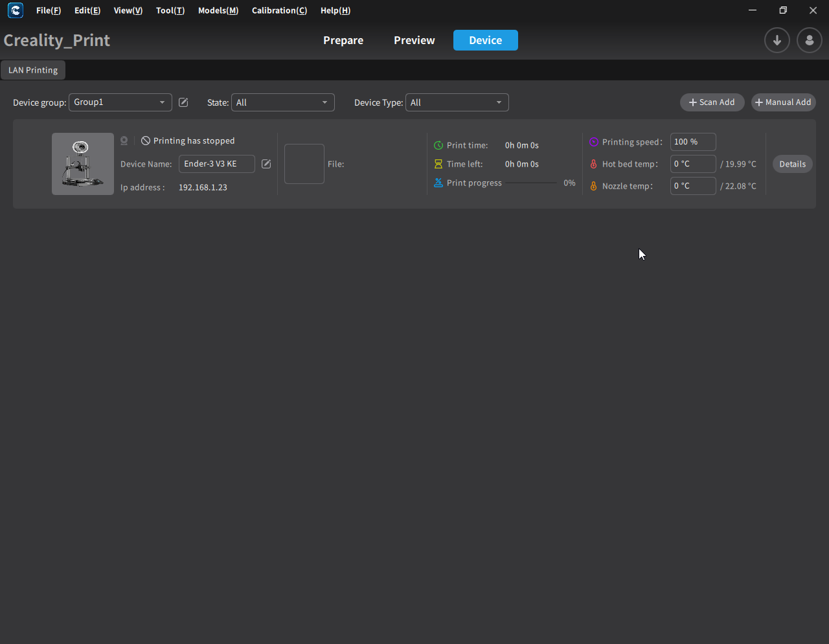This screenshot has height=644, width=829.
Task: Click the empty file preview box
Action: pos(304,164)
